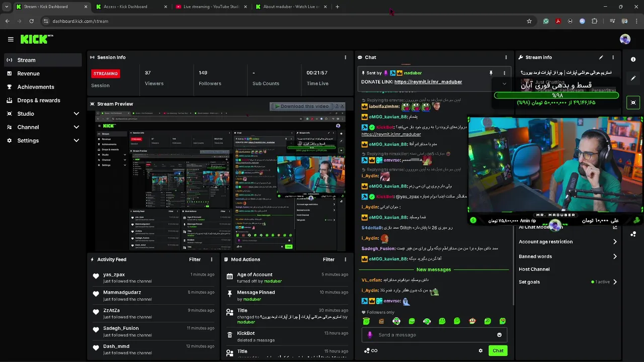
Task: Open Activity Feed three-dot menu
Action: [211, 259]
